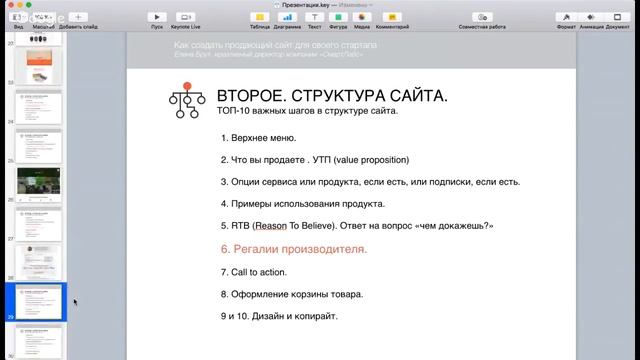640x360 pixels.
Task: Add a new slide with Добавить слайд
Action: tap(78, 17)
